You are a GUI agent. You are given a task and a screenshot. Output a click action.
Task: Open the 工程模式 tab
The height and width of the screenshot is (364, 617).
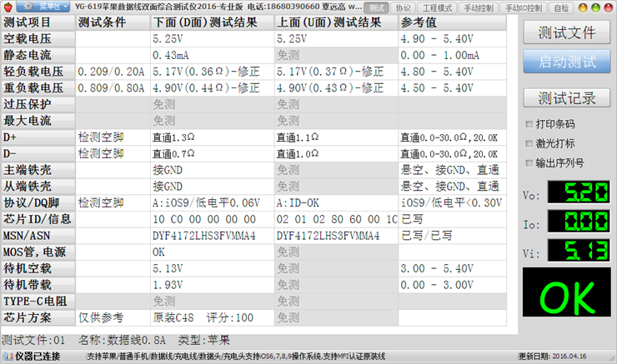coord(437,7)
